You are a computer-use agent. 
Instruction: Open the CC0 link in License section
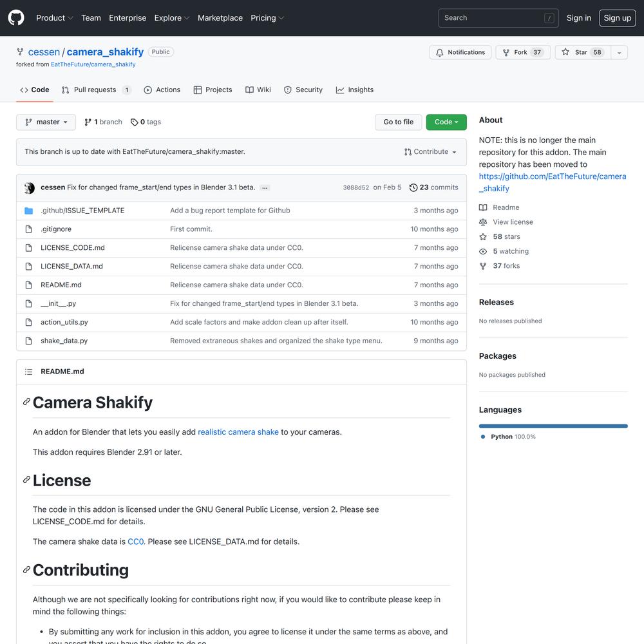[135, 542]
